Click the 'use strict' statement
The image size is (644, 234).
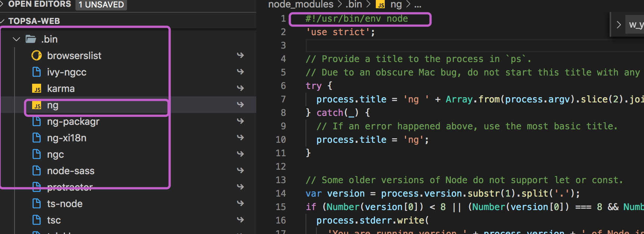[340, 32]
